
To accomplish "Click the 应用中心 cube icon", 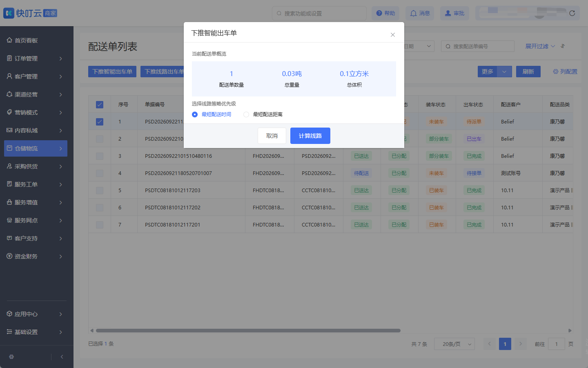I will [9, 314].
